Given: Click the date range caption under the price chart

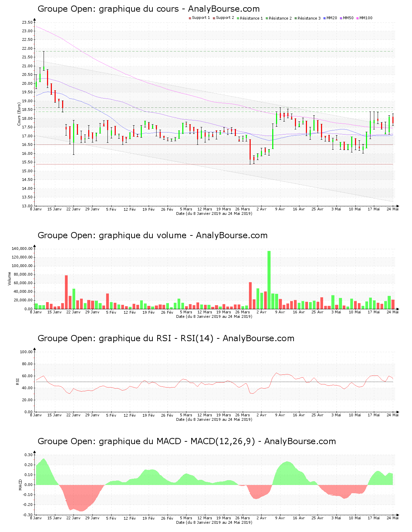Looking at the screenshot, I should [x=214, y=213].
